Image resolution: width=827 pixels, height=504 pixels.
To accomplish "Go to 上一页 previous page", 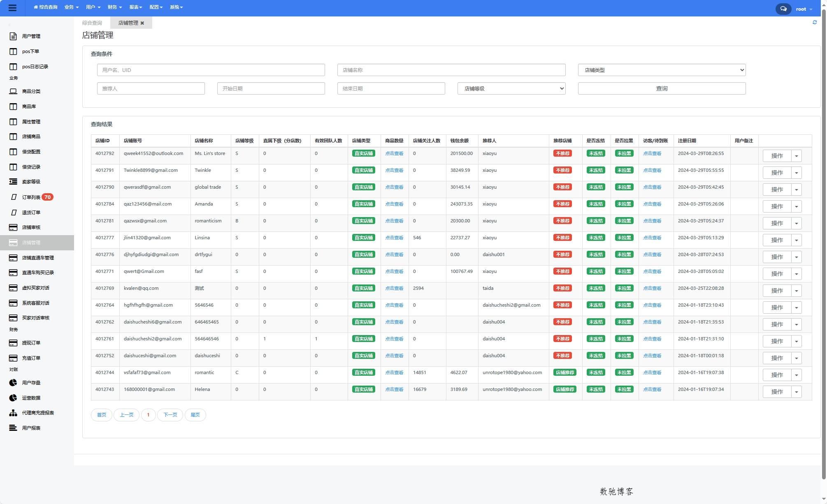I will (x=126, y=415).
